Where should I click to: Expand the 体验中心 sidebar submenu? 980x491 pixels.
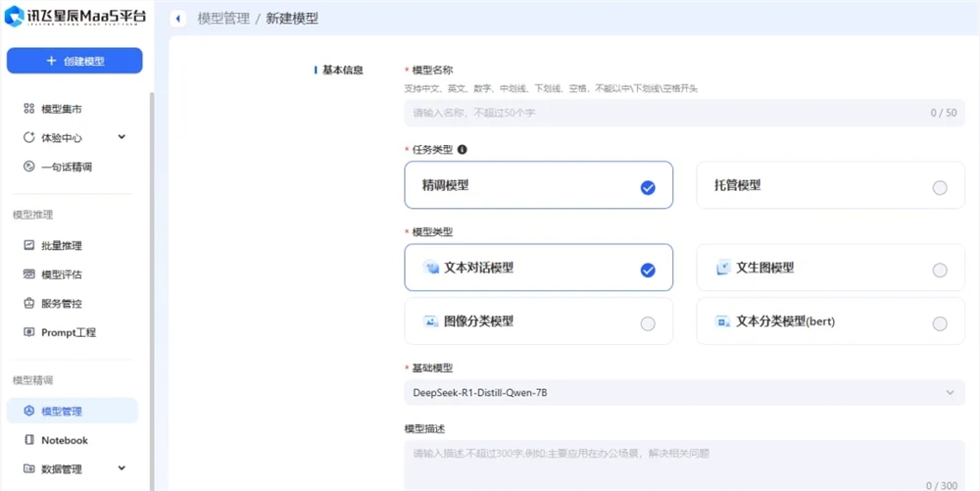pyautogui.click(x=122, y=137)
